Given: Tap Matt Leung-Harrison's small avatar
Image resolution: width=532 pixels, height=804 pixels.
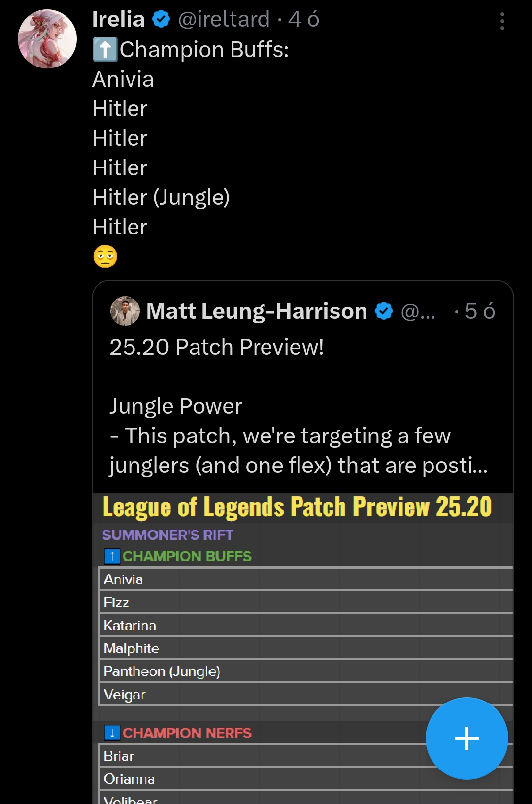Looking at the screenshot, I should (x=125, y=311).
